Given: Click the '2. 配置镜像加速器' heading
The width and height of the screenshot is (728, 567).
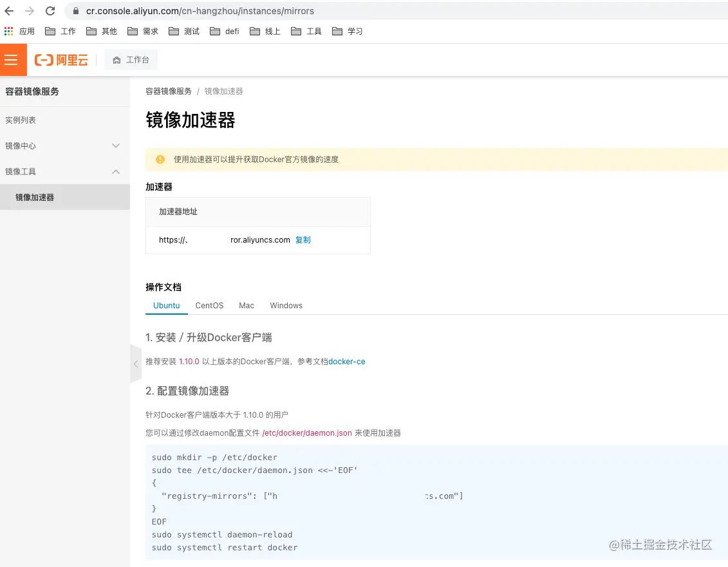Looking at the screenshot, I should point(187,391).
